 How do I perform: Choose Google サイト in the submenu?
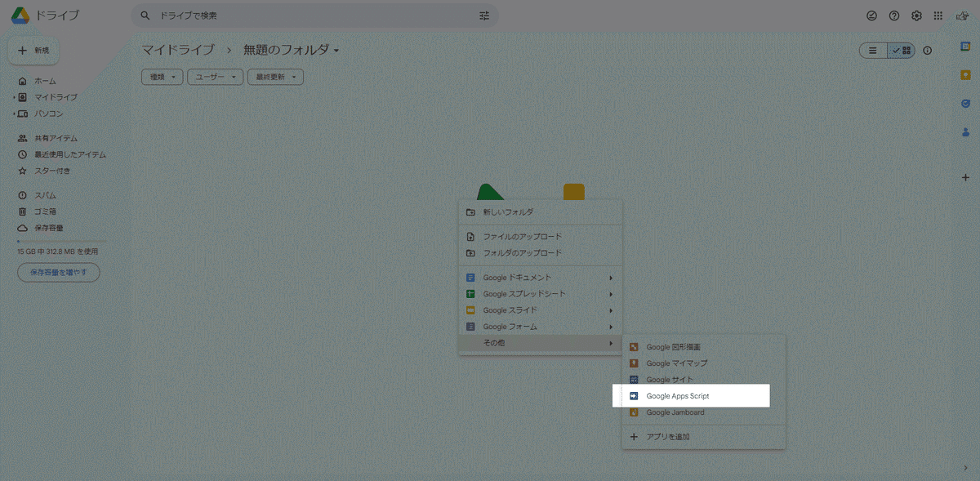pyautogui.click(x=703, y=380)
